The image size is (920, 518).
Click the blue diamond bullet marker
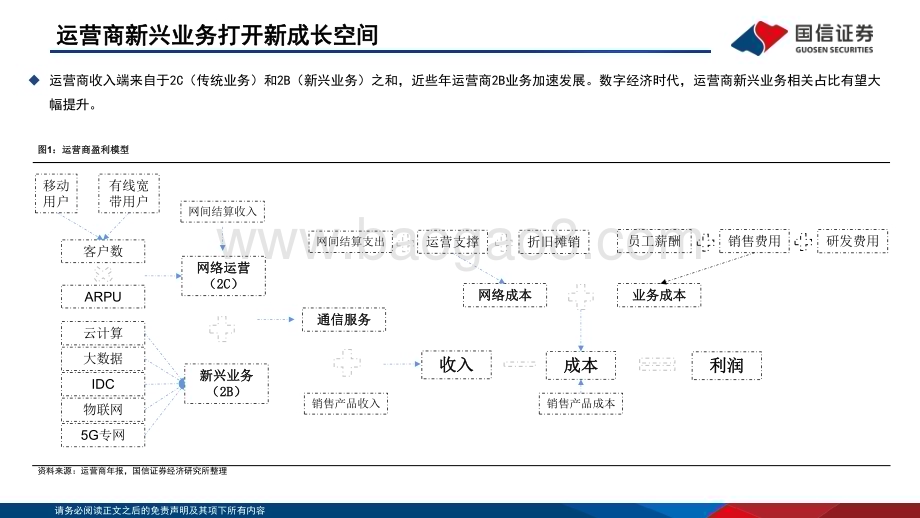point(35,80)
